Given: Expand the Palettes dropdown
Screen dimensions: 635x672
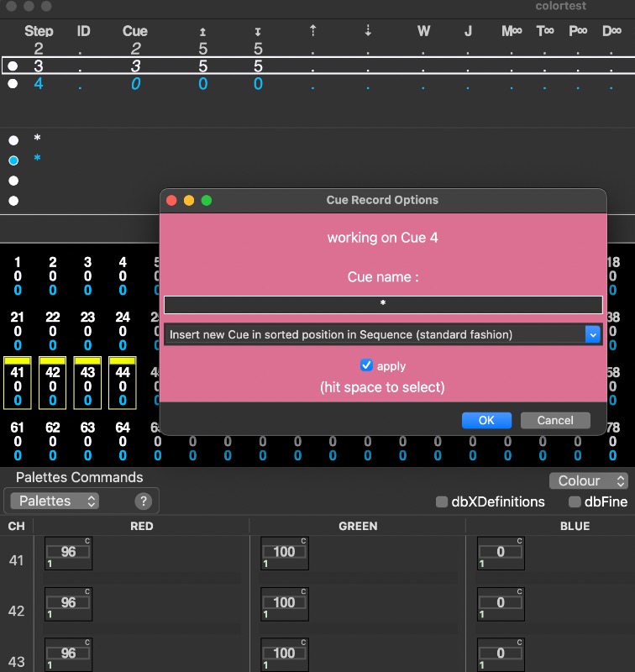Looking at the screenshot, I should [x=55, y=501].
